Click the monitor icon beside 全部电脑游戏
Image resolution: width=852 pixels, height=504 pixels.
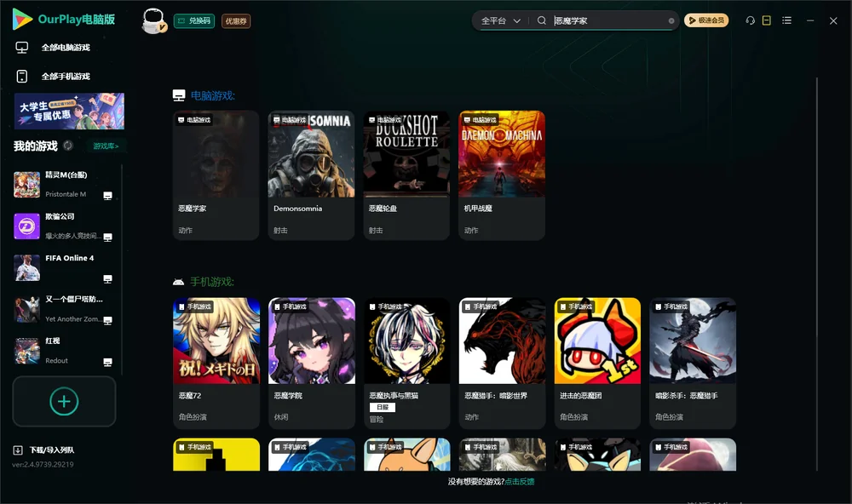point(22,48)
